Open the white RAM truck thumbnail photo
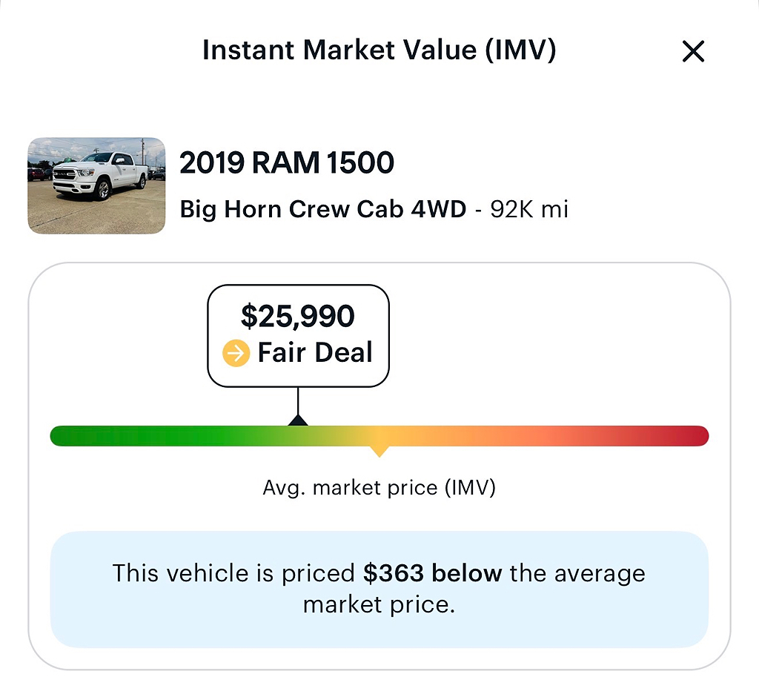Image resolution: width=759 pixels, height=700 pixels. (96, 185)
